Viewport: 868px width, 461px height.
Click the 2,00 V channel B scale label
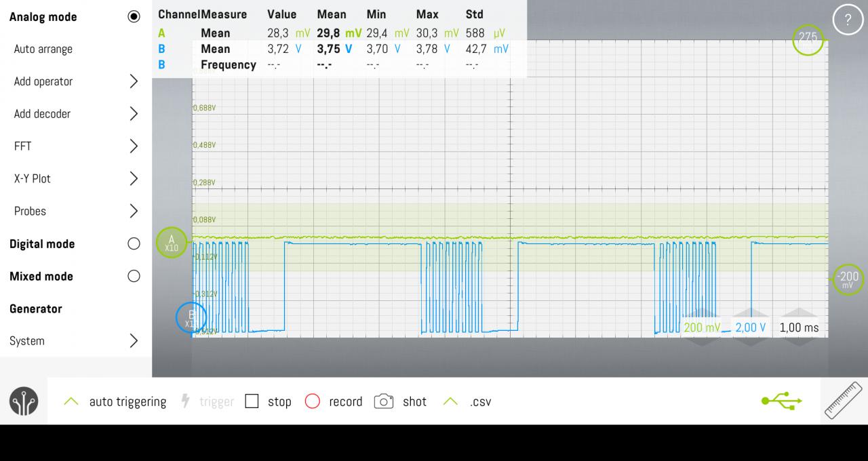tap(751, 327)
